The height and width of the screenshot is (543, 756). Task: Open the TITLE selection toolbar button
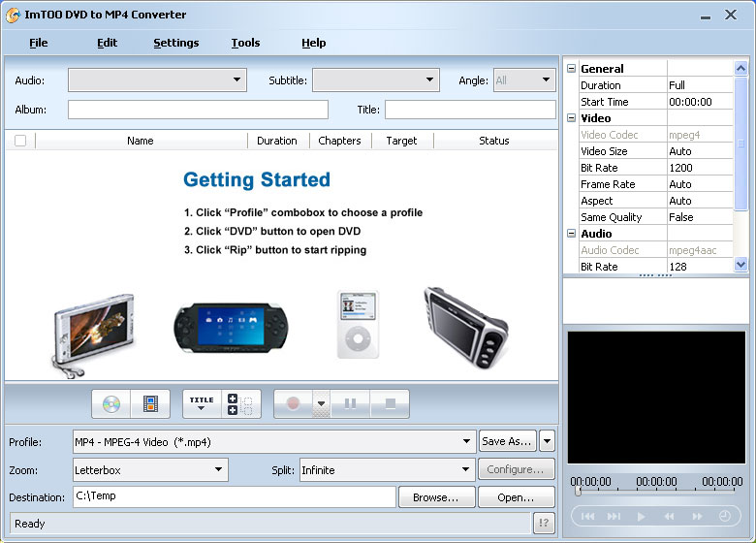[x=202, y=403]
